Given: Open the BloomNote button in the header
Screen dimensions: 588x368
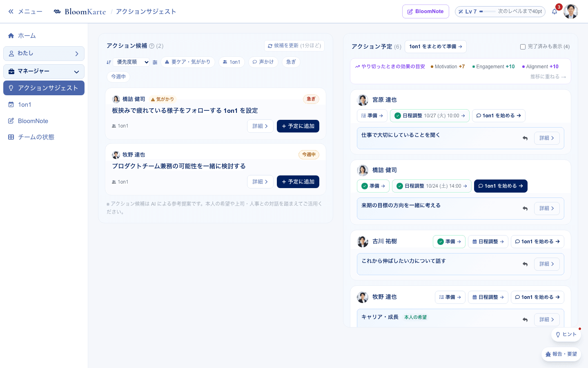Looking at the screenshot, I should tap(425, 11).
